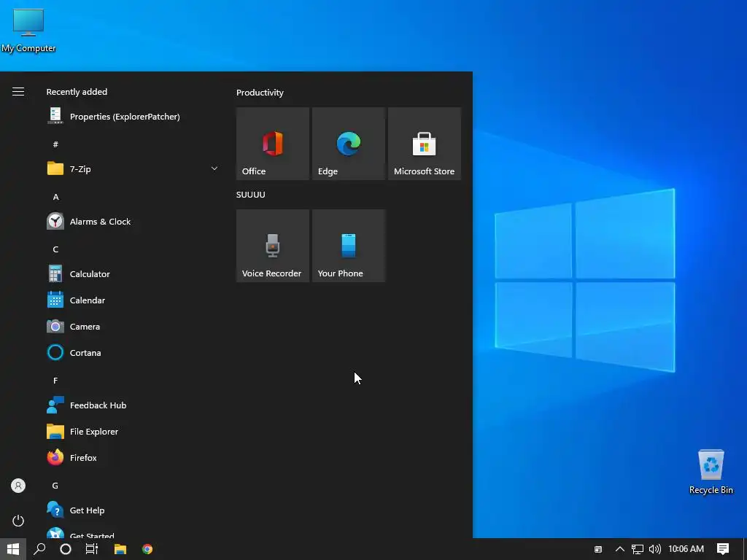Viewport: 747px width, 560px height.
Task: Open taskbar Search magnifier
Action: [x=39, y=549]
